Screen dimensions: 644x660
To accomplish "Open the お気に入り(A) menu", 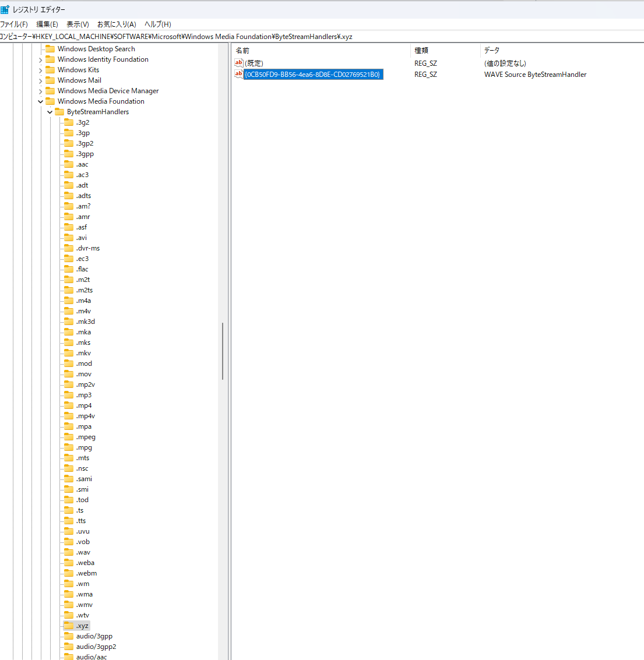I will click(117, 24).
